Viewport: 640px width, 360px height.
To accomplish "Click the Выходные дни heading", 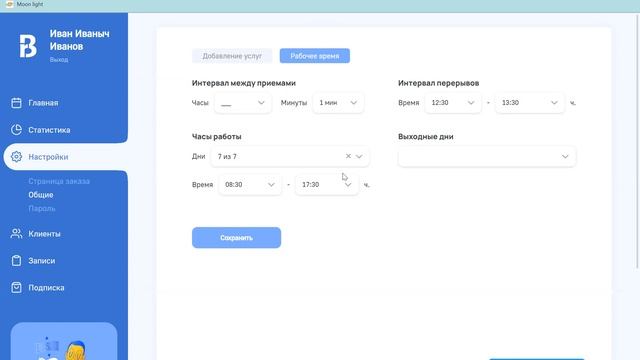I will (426, 136).
